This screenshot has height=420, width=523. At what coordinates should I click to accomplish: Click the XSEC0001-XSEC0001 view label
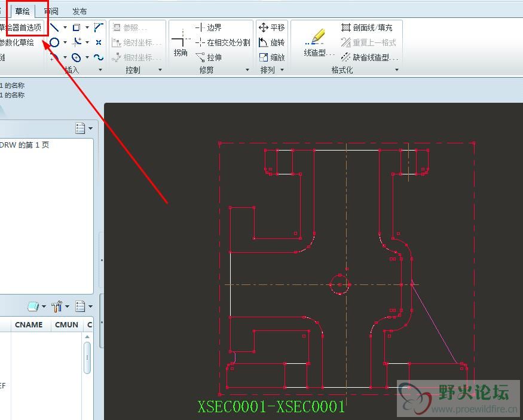click(271, 407)
